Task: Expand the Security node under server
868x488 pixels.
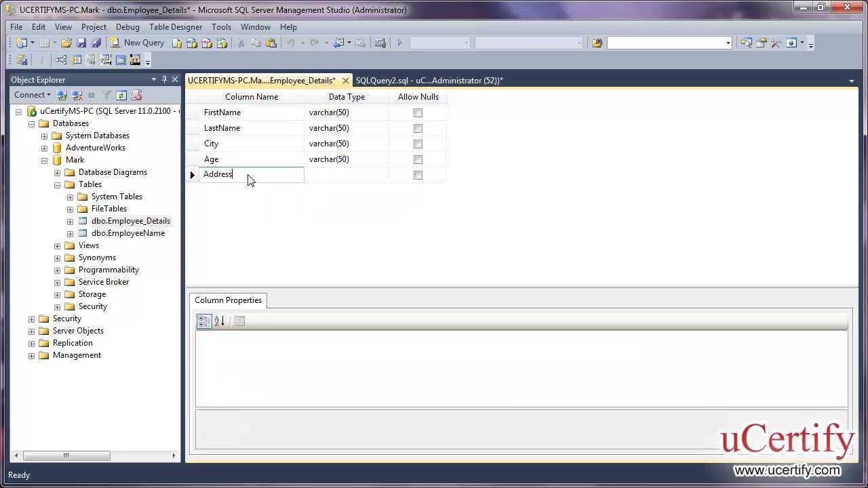Action: coord(31,319)
